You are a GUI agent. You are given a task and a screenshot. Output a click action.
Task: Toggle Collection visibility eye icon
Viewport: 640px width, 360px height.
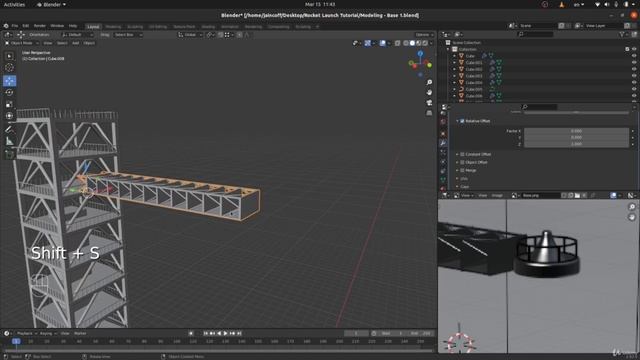pos(634,49)
